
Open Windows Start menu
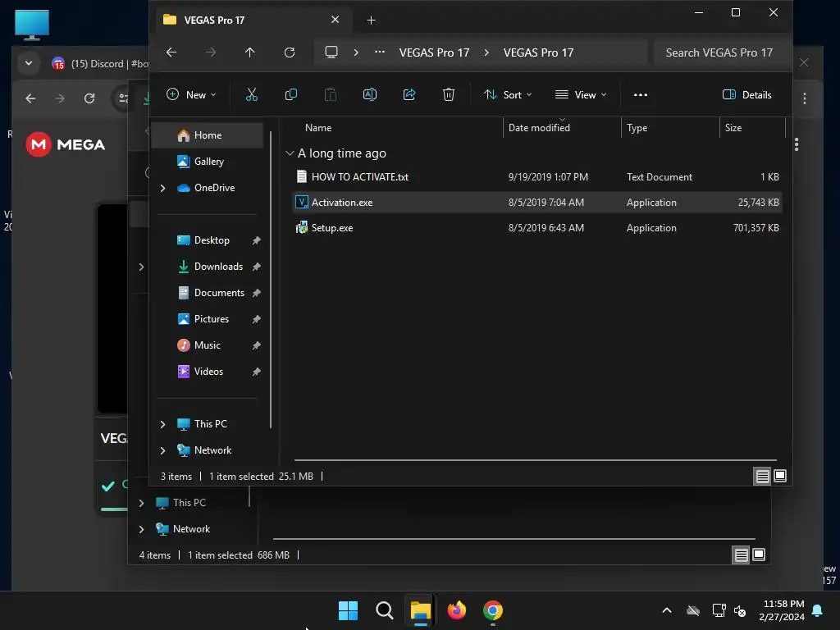pos(348,610)
